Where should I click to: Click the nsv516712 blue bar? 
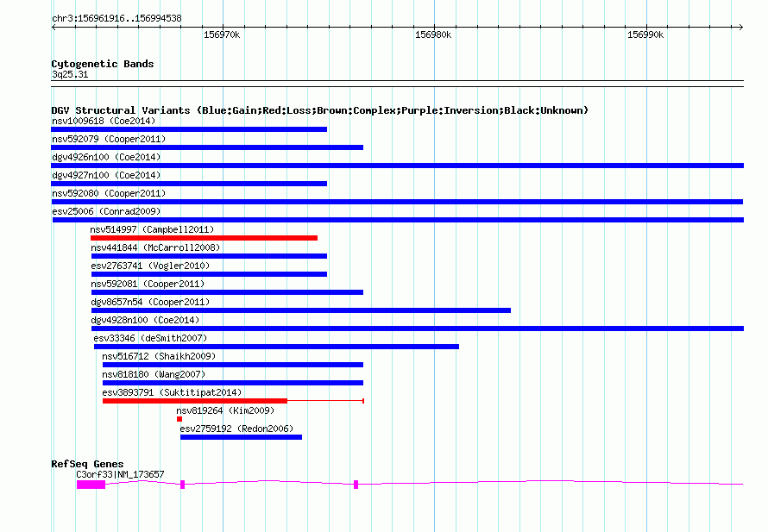pos(233,365)
